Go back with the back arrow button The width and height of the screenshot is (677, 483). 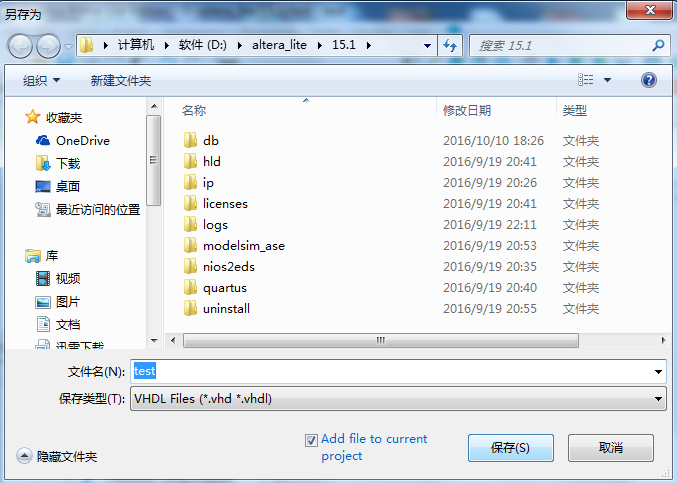pyautogui.click(x=20, y=46)
